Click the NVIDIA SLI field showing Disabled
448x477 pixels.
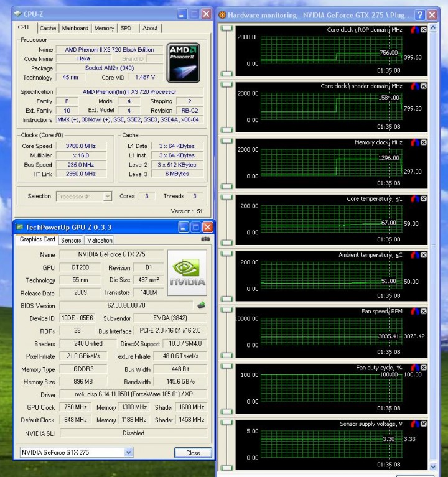click(133, 433)
